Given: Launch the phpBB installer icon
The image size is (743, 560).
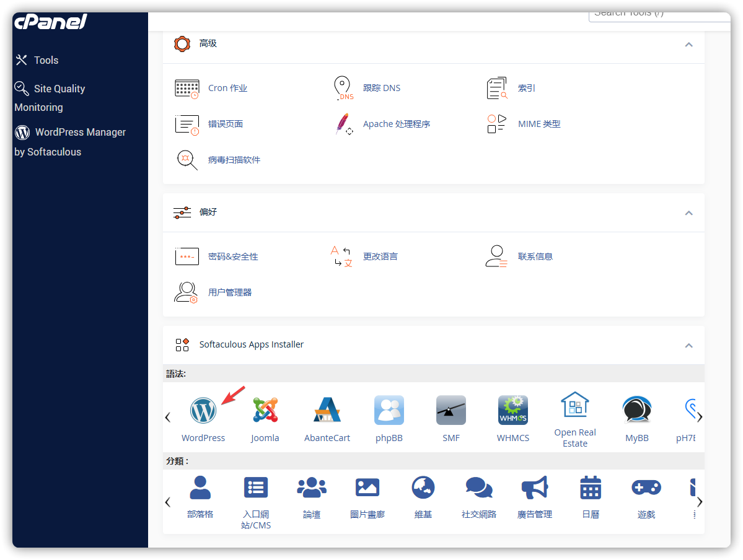Looking at the screenshot, I should click(389, 410).
